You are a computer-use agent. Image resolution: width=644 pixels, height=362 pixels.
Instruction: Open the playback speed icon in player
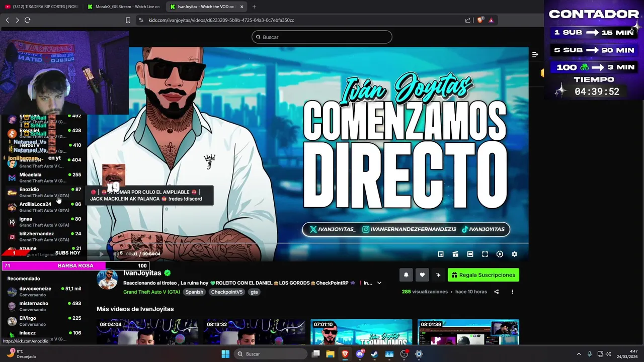click(500, 254)
